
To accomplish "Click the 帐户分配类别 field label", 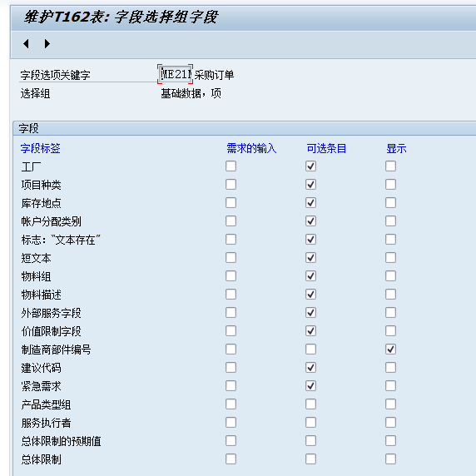I will coord(51,221).
